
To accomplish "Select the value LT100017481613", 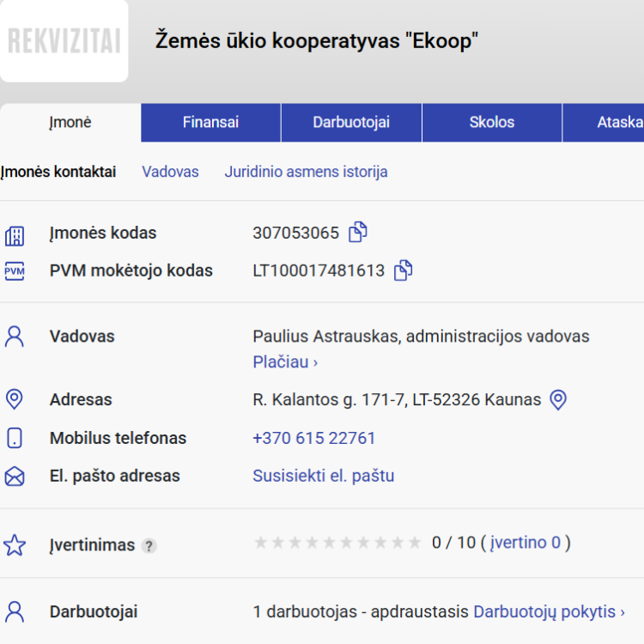I will [x=319, y=270].
